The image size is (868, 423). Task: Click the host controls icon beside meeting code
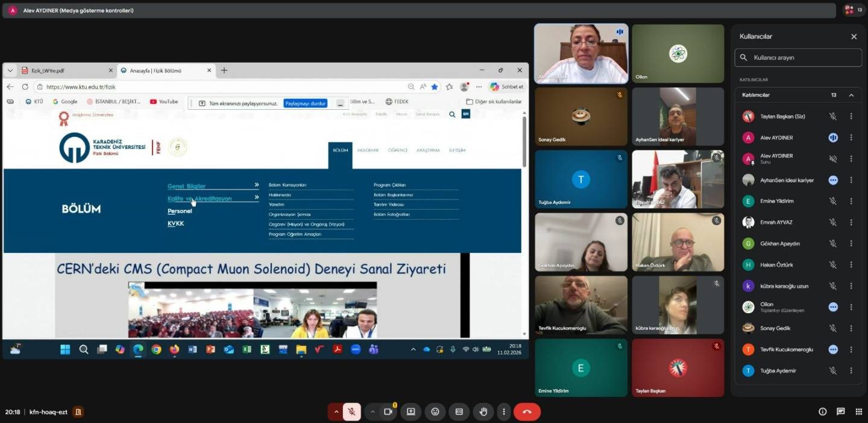pos(78,412)
